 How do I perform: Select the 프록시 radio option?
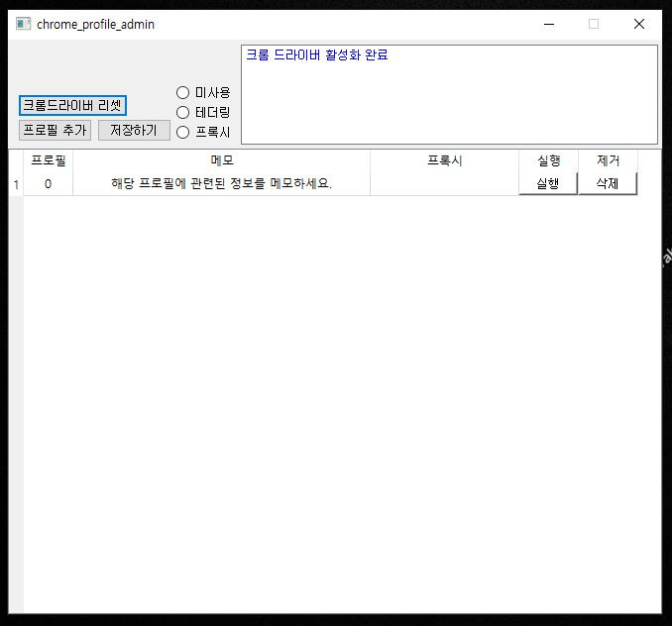pos(203,132)
